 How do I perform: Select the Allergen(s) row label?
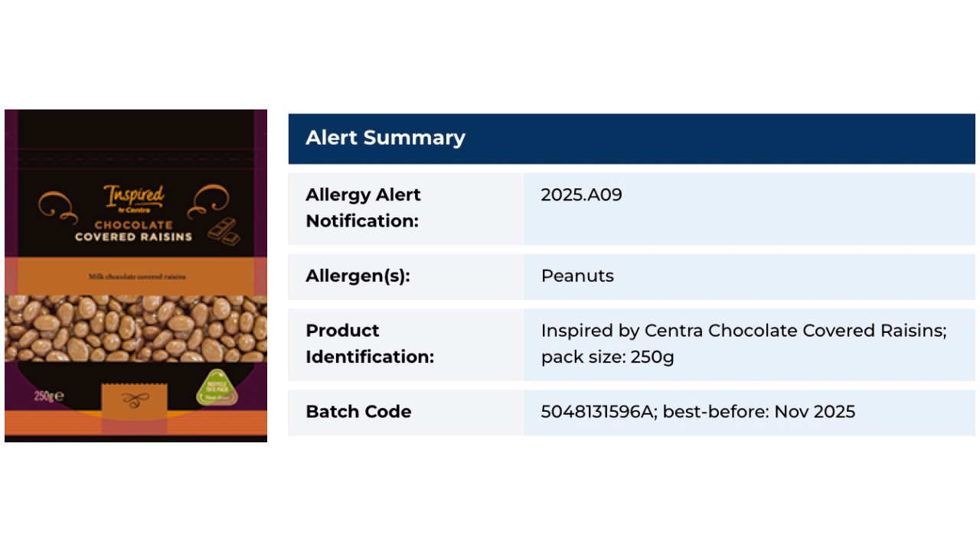358,276
